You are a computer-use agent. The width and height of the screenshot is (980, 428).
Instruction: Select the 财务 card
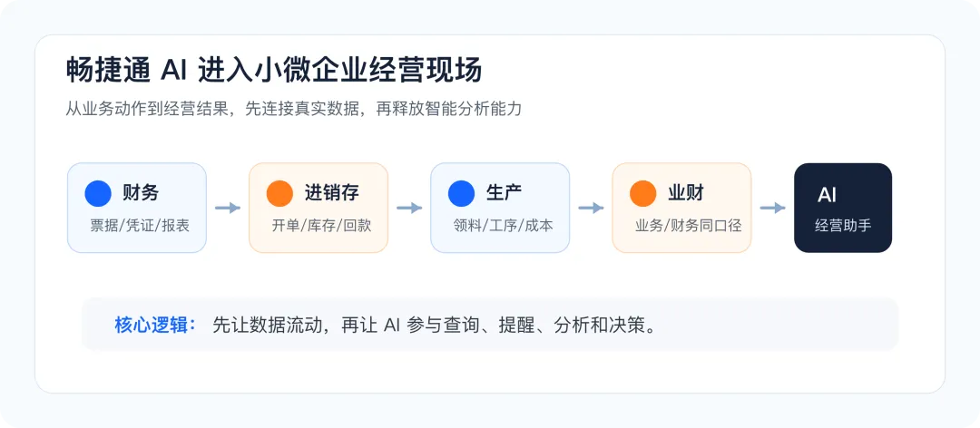point(137,208)
